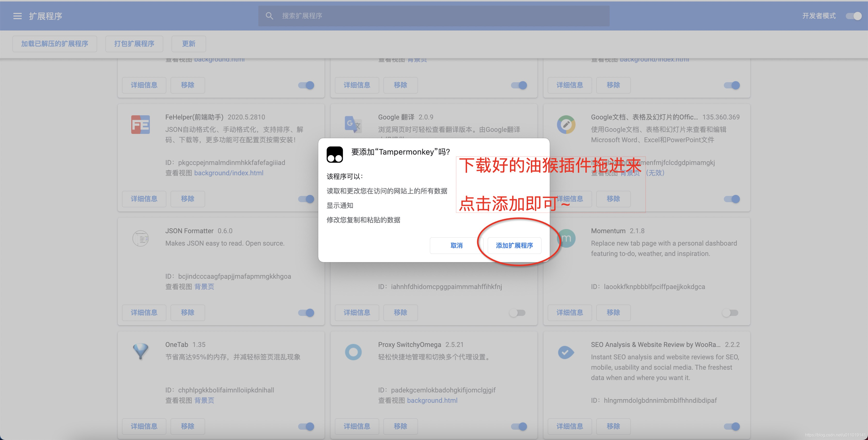
Task: Open JSON Formatter details button
Action: [x=144, y=313]
